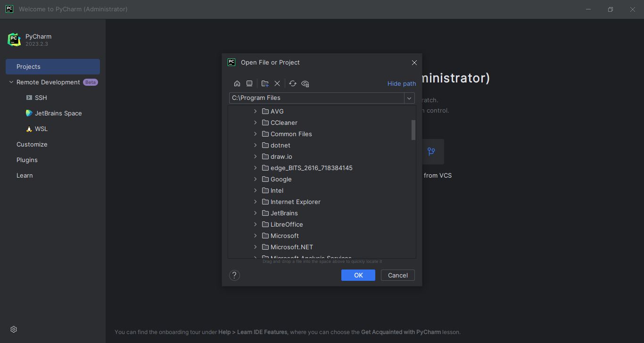Open the Customize section
Viewport: 644px width, 343px height.
tap(32, 144)
